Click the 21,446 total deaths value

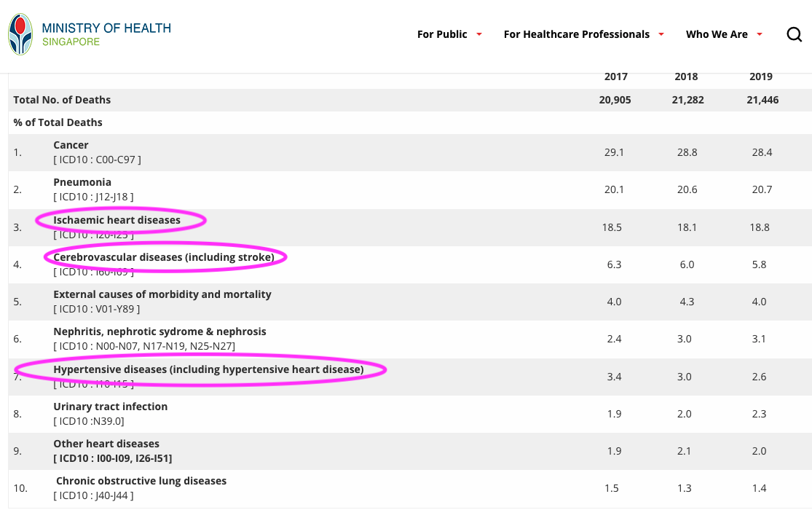tap(762, 100)
